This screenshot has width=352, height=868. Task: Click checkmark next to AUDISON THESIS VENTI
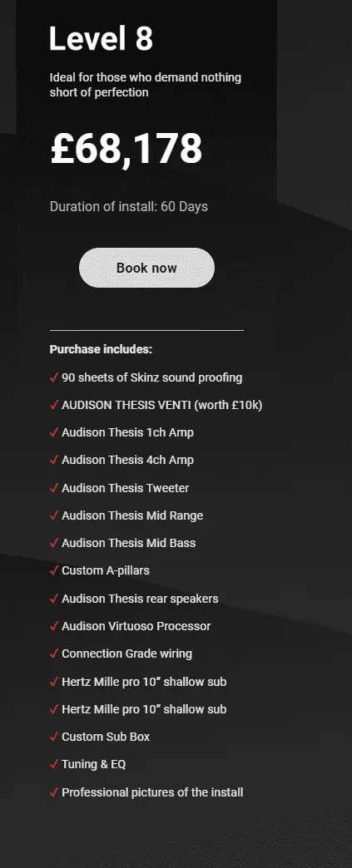(54, 405)
